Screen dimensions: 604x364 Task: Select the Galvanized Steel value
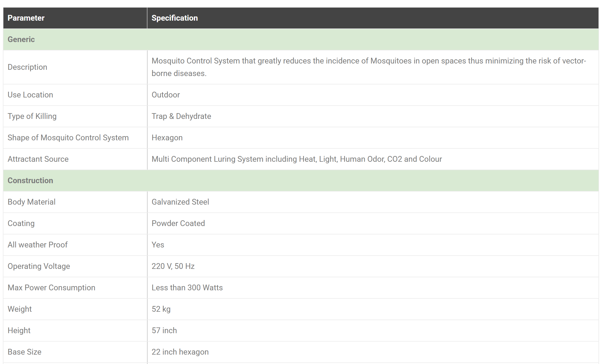pyautogui.click(x=180, y=202)
